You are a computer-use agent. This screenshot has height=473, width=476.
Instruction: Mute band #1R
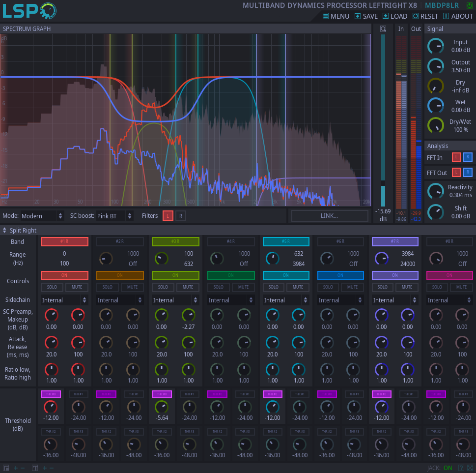(x=77, y=287)
